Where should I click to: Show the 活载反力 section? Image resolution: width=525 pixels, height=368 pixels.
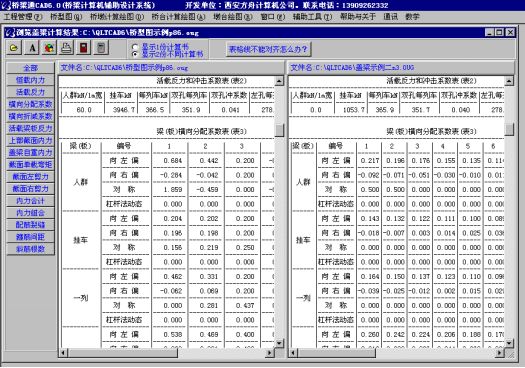(30, 92)
